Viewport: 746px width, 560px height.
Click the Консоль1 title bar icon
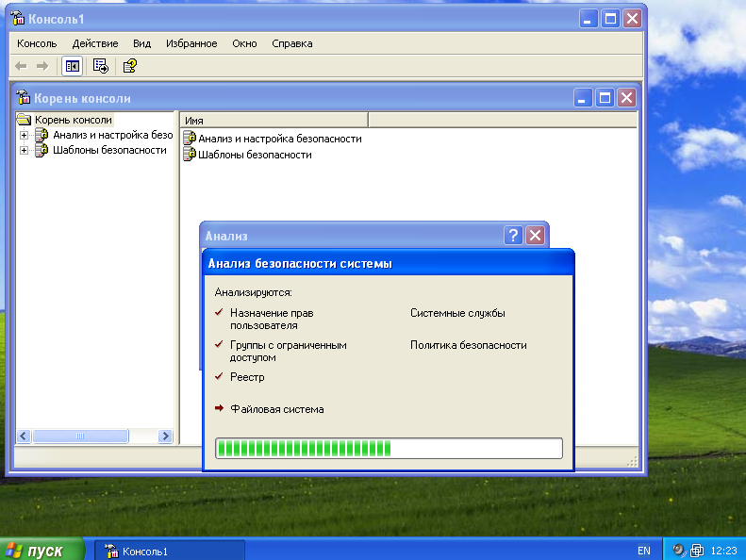[18, 18]
